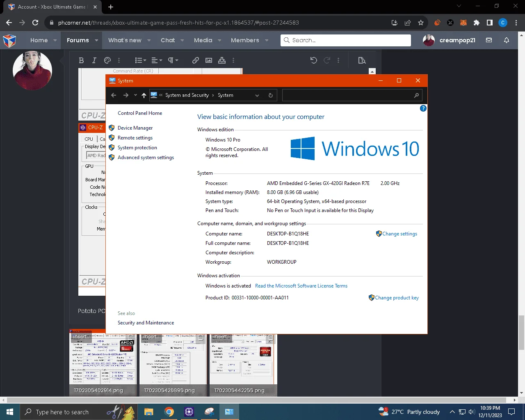Reload the browser page

tap(35, 23)
